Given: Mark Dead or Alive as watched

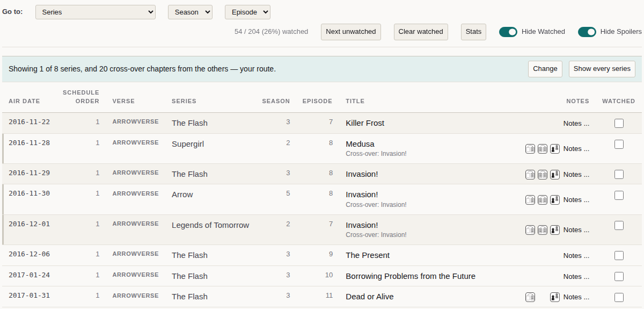Looking at the screenshot, I should point(619,297).
